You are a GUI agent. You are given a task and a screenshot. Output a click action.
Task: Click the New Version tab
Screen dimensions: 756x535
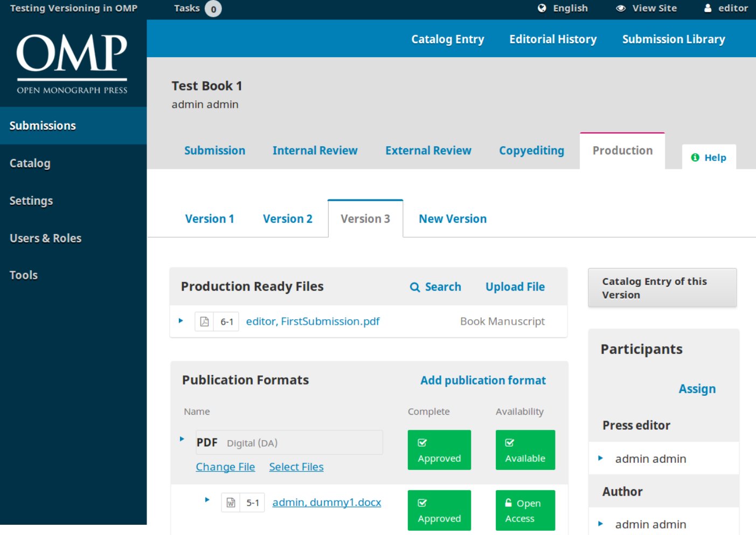click(453, 218)
